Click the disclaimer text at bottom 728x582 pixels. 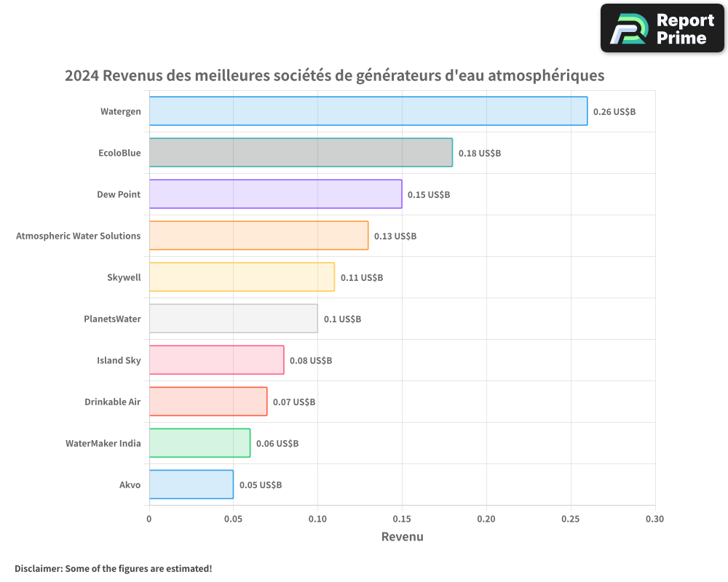click(x=114, y=568)
